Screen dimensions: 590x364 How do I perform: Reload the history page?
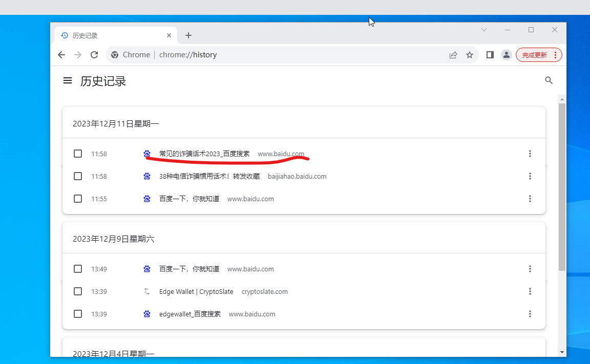(94, 55)
